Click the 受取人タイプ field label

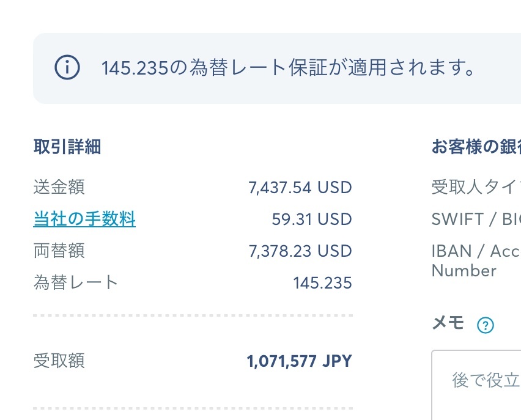[476, 187]
